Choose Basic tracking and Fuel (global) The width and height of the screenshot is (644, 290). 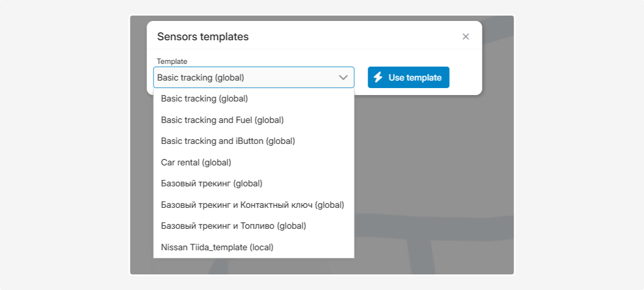[x=222, y=120]
